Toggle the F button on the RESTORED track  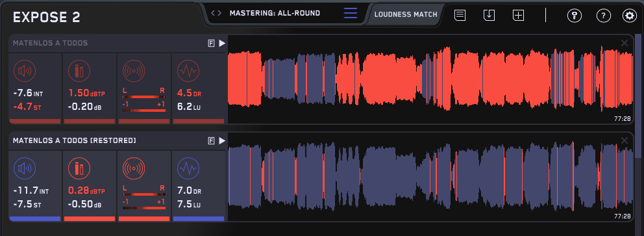pyautogui.click(x=211, y=141)
